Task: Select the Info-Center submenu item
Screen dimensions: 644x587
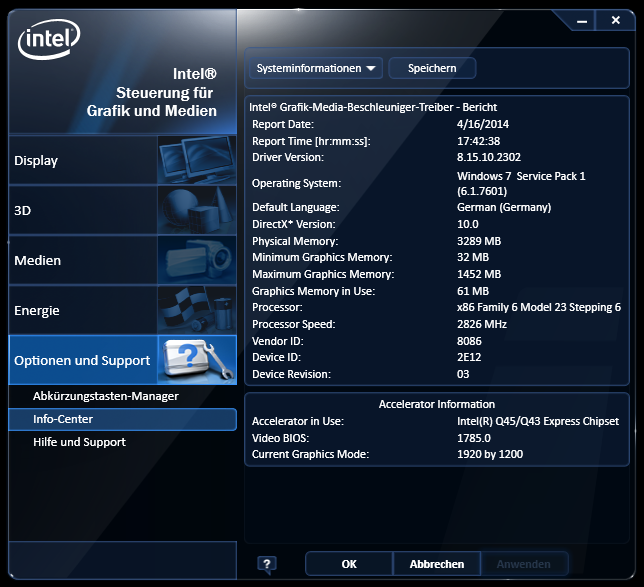Action: 122,419
